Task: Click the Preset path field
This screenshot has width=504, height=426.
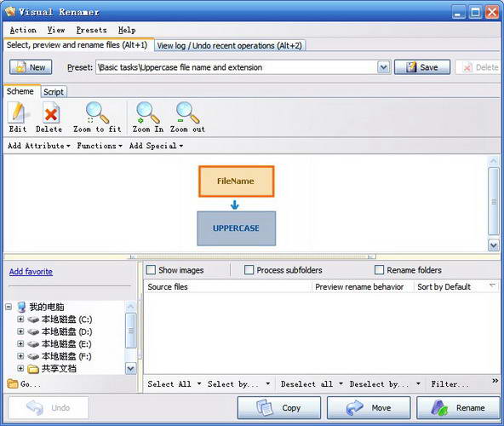Action: [x=237, y=67]
